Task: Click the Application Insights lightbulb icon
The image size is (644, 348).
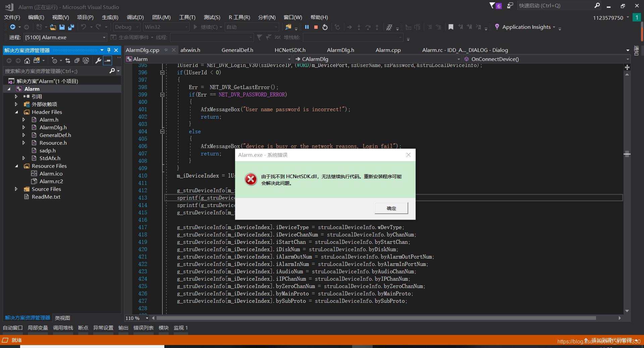Action: [x=497, y=27]
